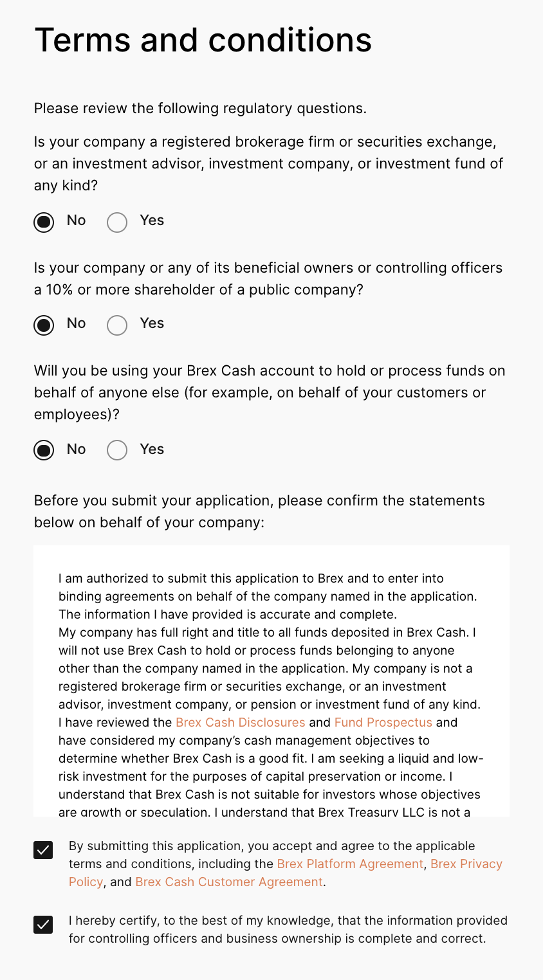Click the 'Please review the following regulatory questions' text

click(200, 108)
